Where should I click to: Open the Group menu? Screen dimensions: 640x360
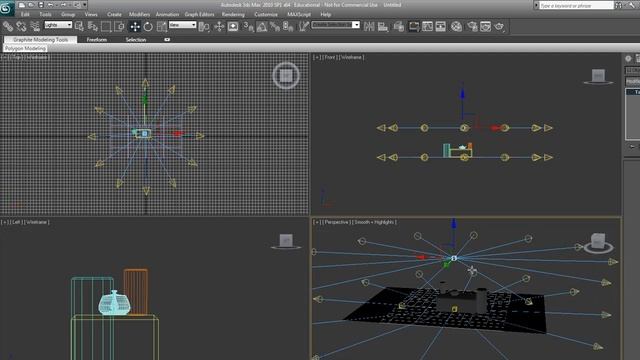click(x=68, y=14)
